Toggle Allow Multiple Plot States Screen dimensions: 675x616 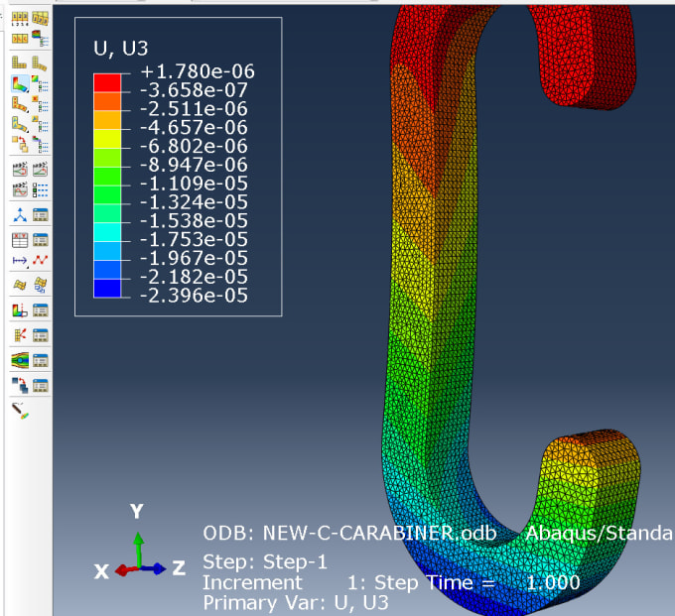pos(20,145)
